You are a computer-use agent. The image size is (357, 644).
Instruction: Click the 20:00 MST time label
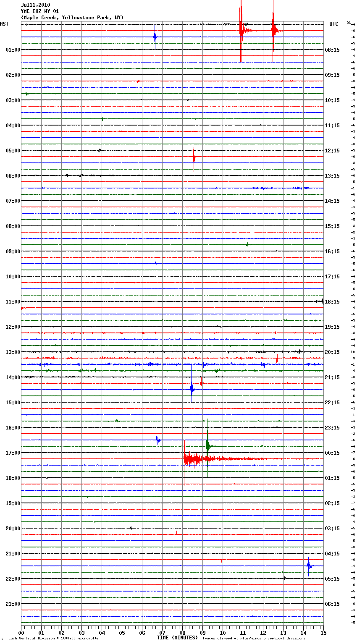(13, 528)
